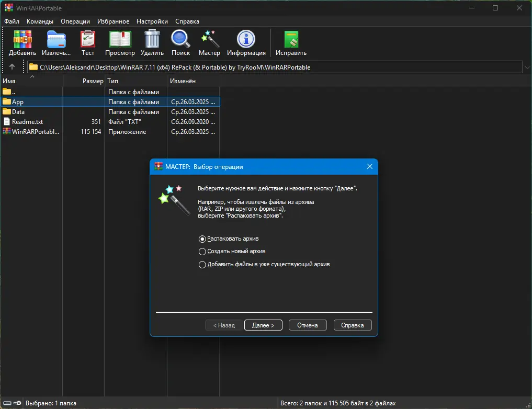The image size is (532, 409).
Task: Expand the address path dropdown arrow
Action: point(527,67)
